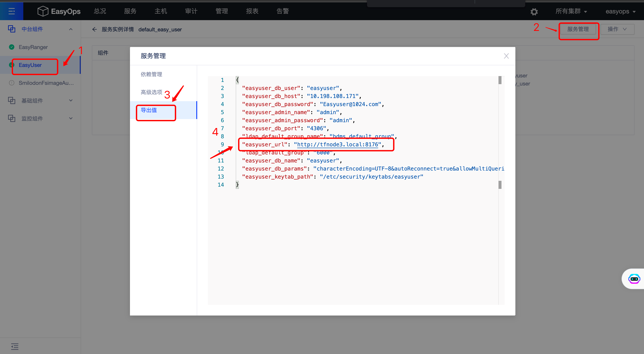Select EasyUser in the sidebar

[x=30, y=65]
